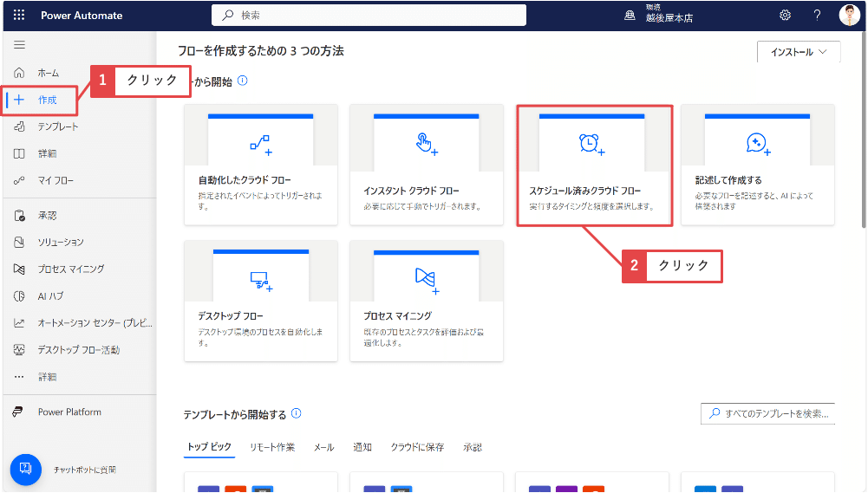Screen dimensions: 868x493
Task: Click the Approvals icon in sidebar
Action: coord(19,215)
